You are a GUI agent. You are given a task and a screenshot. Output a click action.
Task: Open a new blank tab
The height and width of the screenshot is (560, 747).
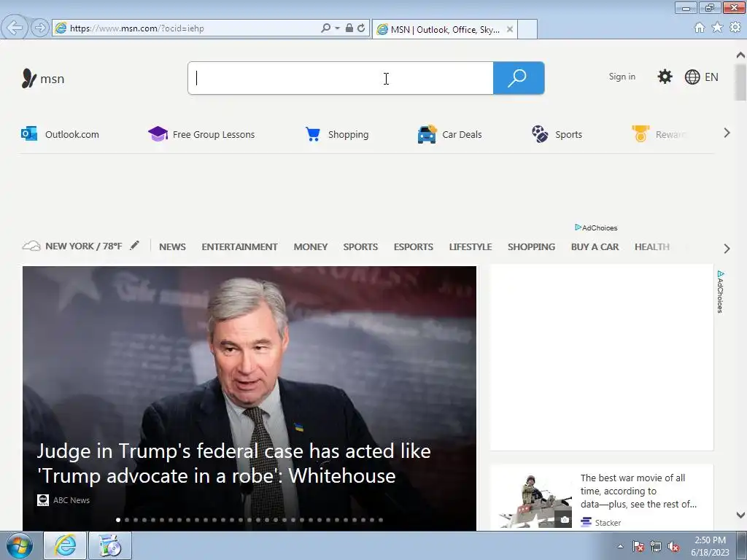pyautogui.click(x=527, y=29)
